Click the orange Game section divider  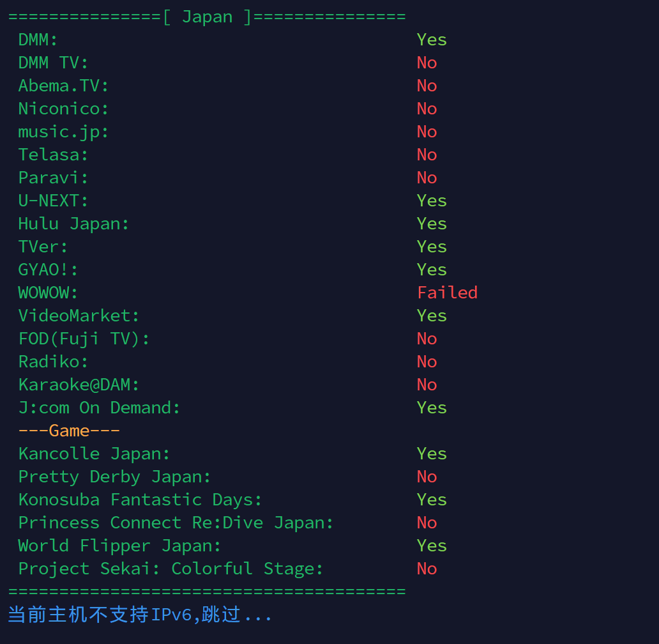69,431
